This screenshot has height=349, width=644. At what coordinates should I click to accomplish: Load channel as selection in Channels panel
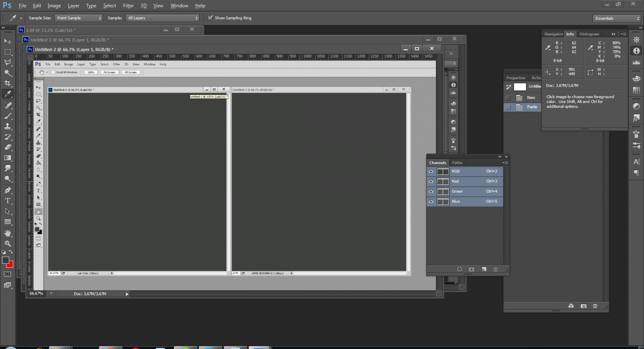459,269
